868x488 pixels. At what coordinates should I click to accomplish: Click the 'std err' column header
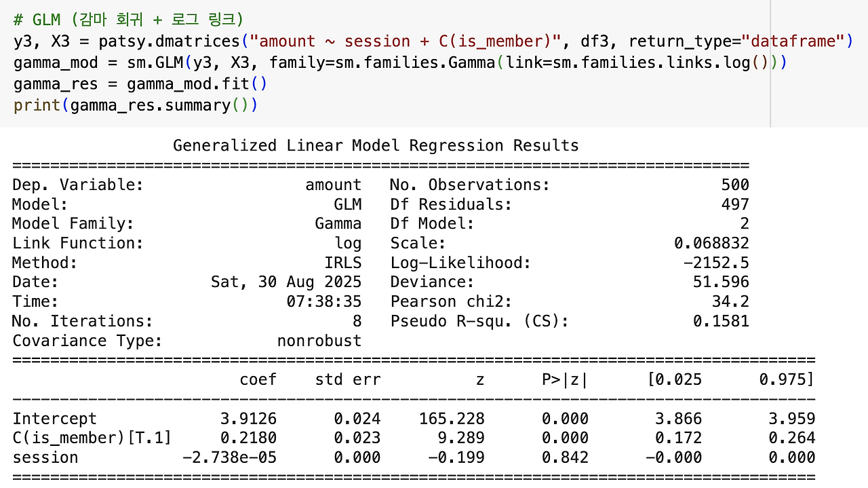coord(348,379)
